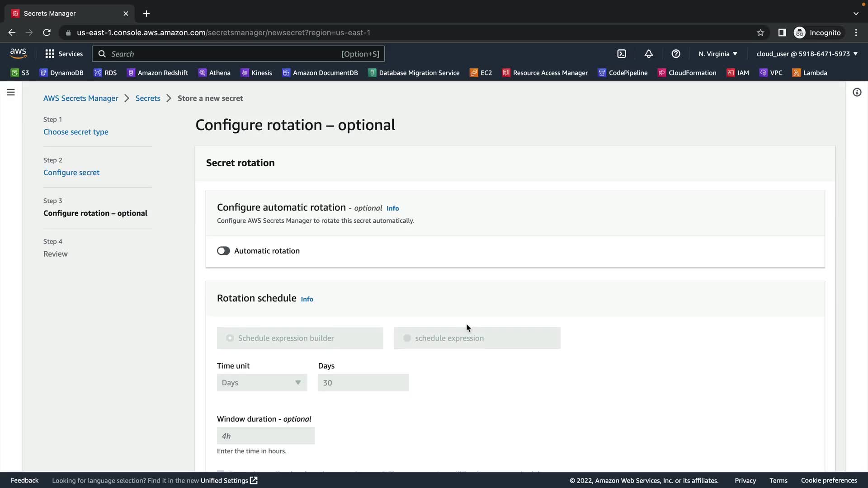The width and height of the screenshot is (868, 488).
Task: Go to Step 1 Choose secret type
Action: (76, 132)
